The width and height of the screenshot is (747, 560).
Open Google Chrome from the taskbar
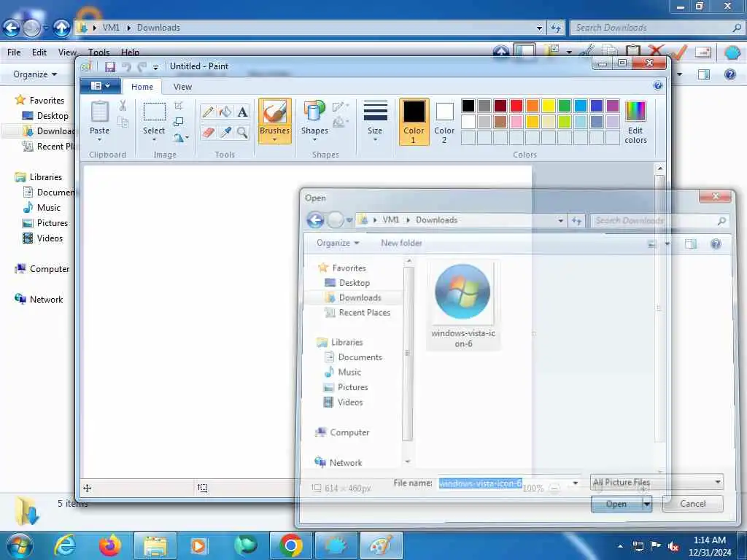pos(290,545)
